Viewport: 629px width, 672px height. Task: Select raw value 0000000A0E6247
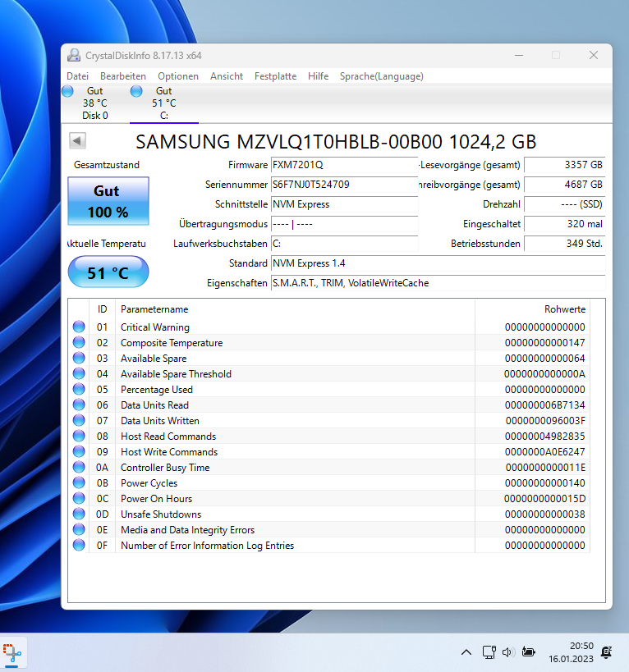click(x=544, y=452)
